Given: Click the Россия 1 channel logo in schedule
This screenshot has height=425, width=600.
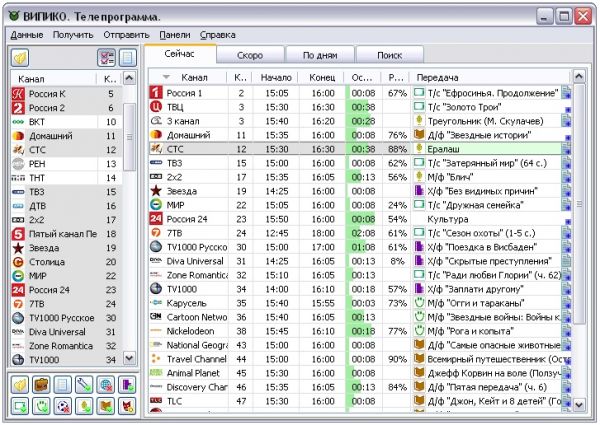Looking at the screenshot, I should point(155,93).
